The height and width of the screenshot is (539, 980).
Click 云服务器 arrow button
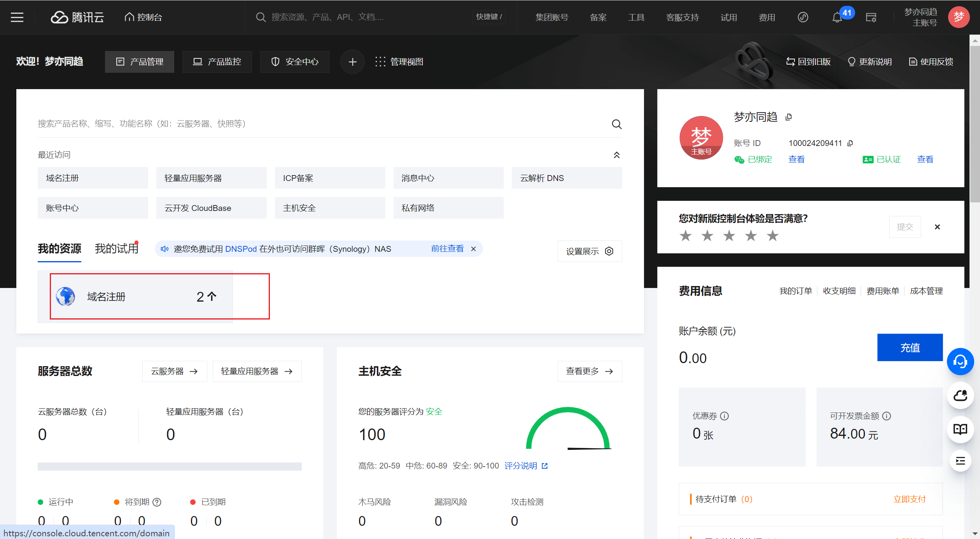(175, 371)
